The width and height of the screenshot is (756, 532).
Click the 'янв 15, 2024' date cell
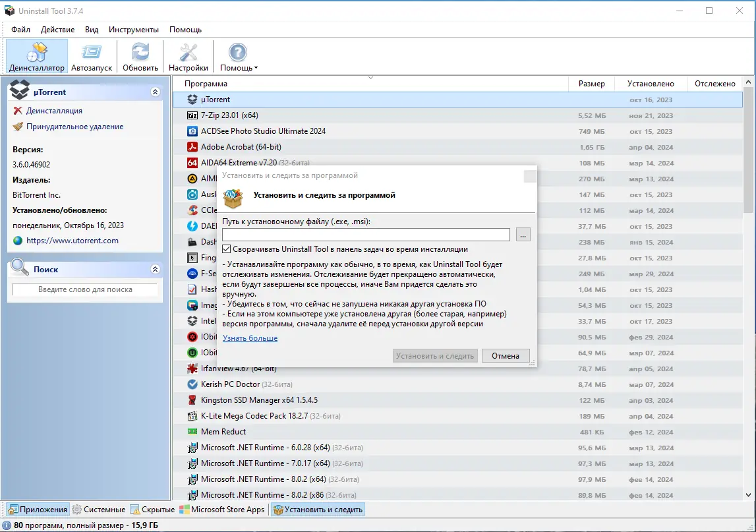point(651,242)
